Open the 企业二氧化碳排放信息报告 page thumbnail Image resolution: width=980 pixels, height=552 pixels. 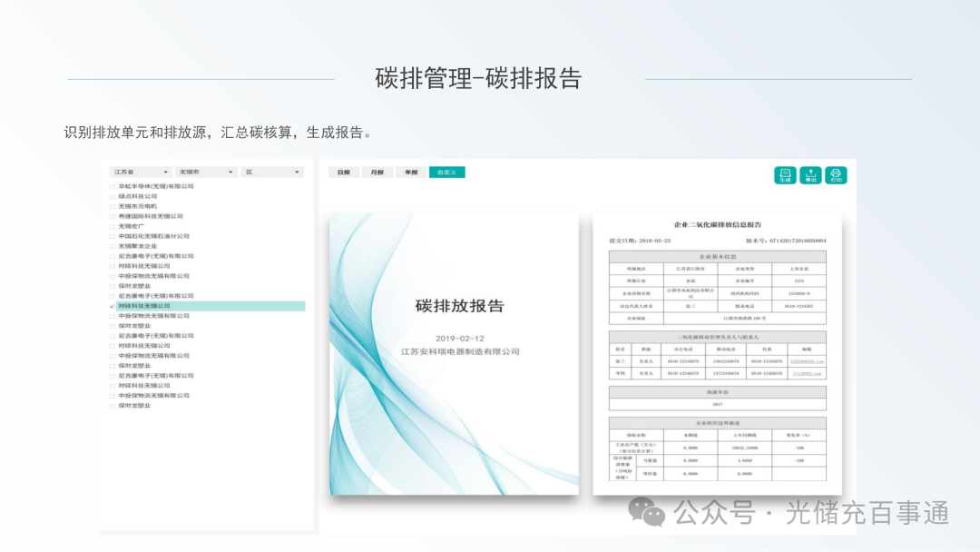coord(718,354)
